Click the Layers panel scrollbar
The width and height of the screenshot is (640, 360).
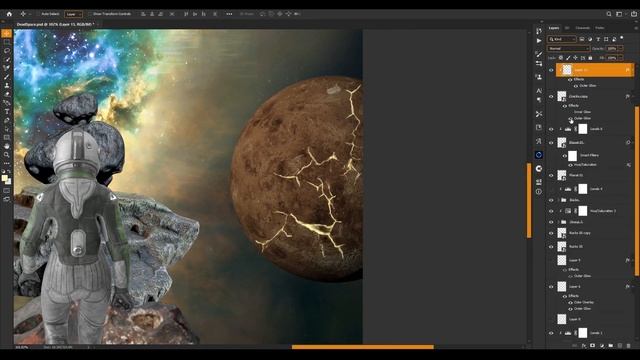point(637,191)
